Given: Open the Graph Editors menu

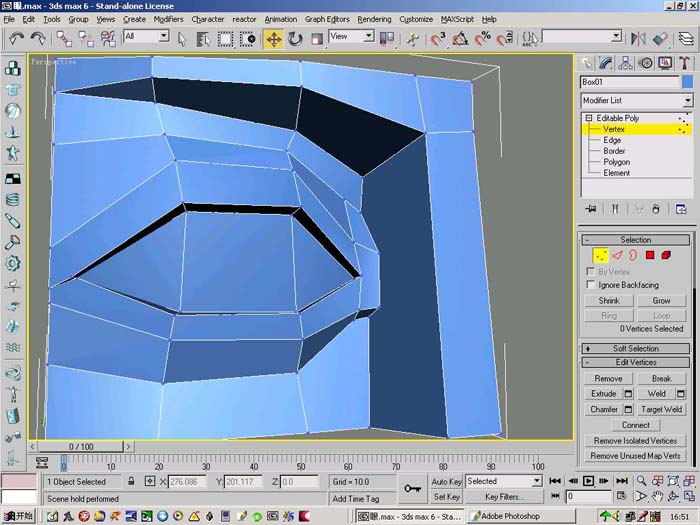Looking at the screenshot, I should (327, 19).
